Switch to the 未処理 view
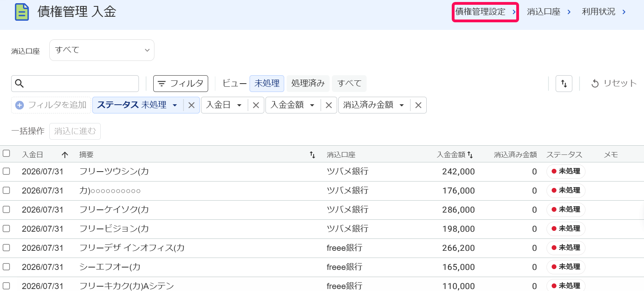Image resolution: width=644 pixels, height=291 pixels. click(267, 84)
